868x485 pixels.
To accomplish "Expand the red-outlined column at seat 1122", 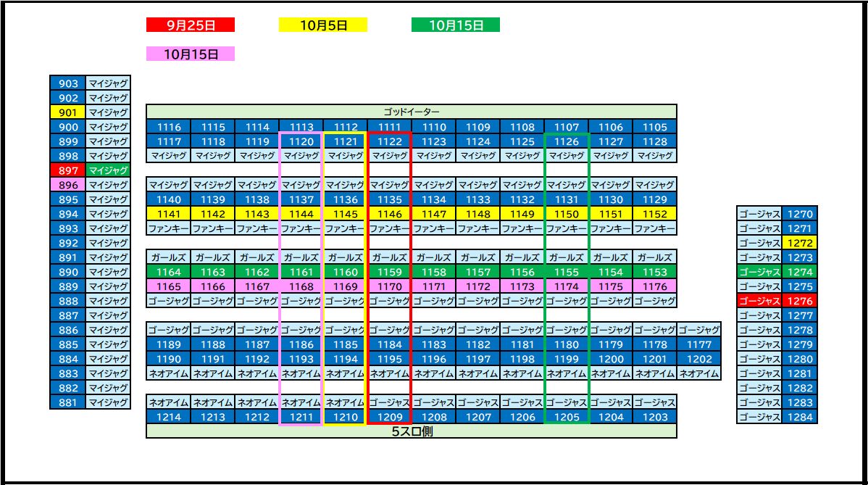I will [x=388, y=141].
